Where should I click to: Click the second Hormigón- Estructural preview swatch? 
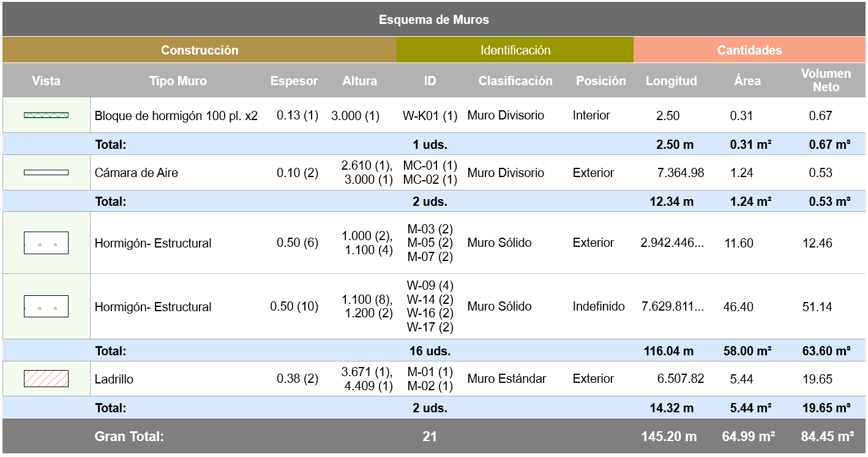(x=46, y=306)
